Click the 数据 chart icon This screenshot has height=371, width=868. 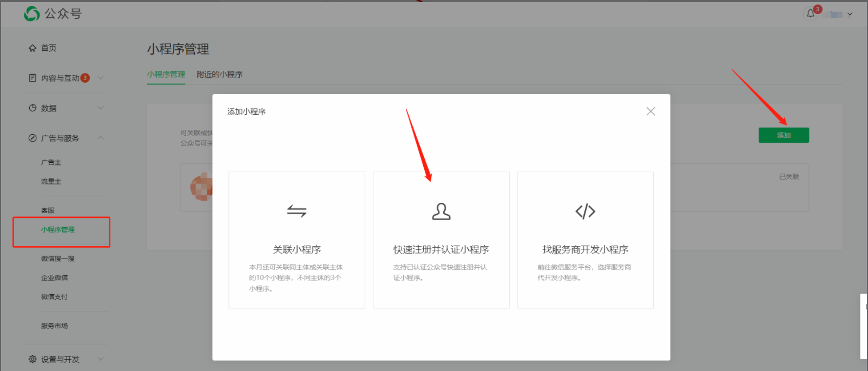click(32, 108)
